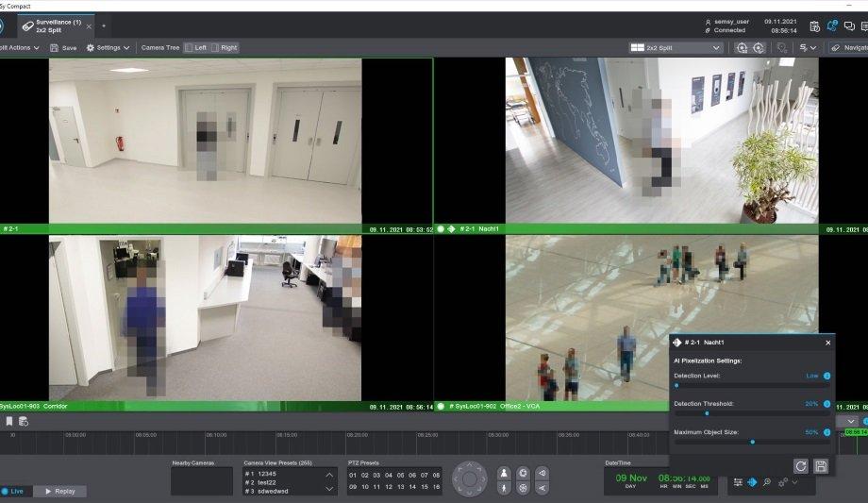Click the magnifier search icon in bottom bar
The width and height of the screenshot is (868, 503).
pyautogui.click(x=767, y=482)
